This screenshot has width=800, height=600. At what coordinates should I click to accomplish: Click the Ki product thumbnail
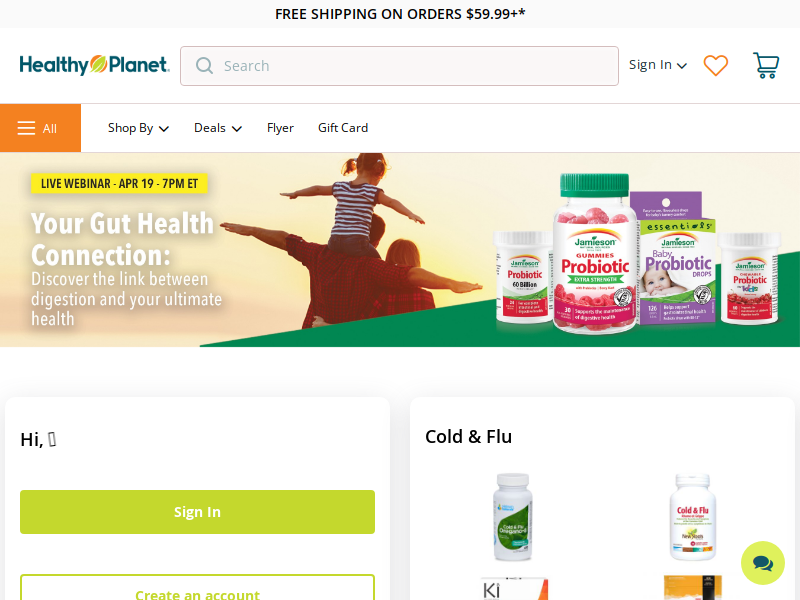click(514, 588)
